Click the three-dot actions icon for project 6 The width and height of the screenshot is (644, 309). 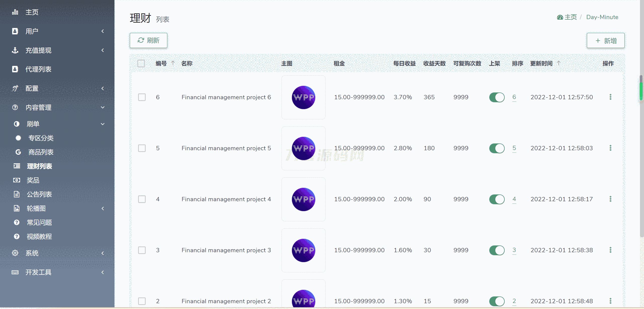(610, 97)
